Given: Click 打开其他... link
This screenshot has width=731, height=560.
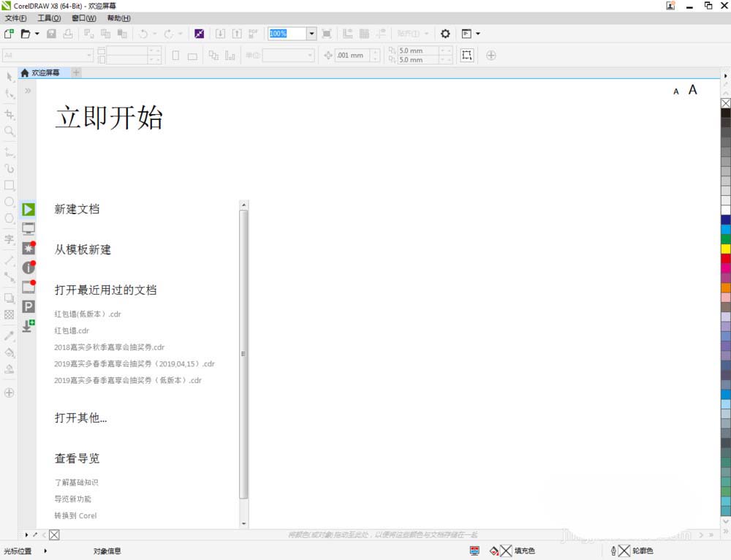Looking at the screenshot, I should coord(80,417).
